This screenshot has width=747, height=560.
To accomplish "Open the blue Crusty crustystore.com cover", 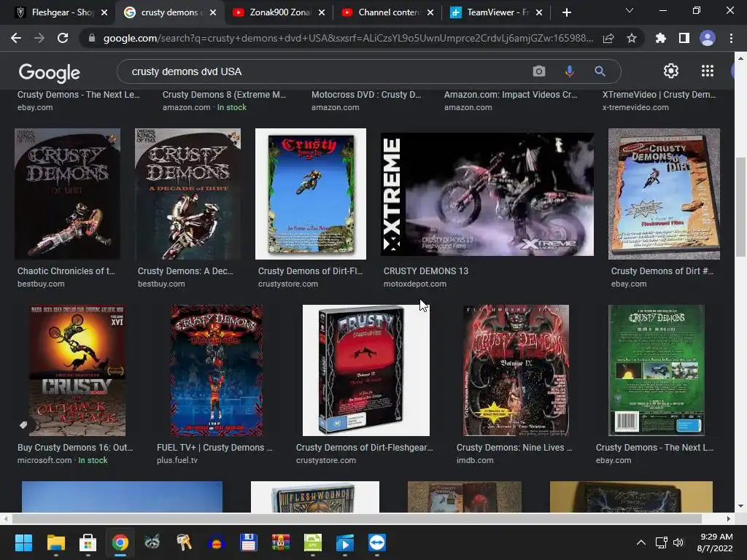I will 311,194.
